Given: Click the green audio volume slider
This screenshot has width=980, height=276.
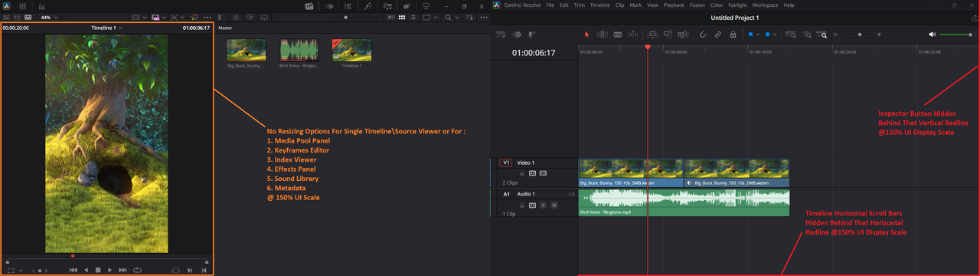Looking at the screenshot, I should (955, 34).
